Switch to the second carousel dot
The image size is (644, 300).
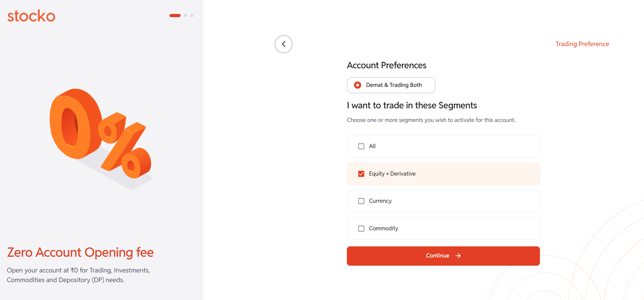[186, 16]
